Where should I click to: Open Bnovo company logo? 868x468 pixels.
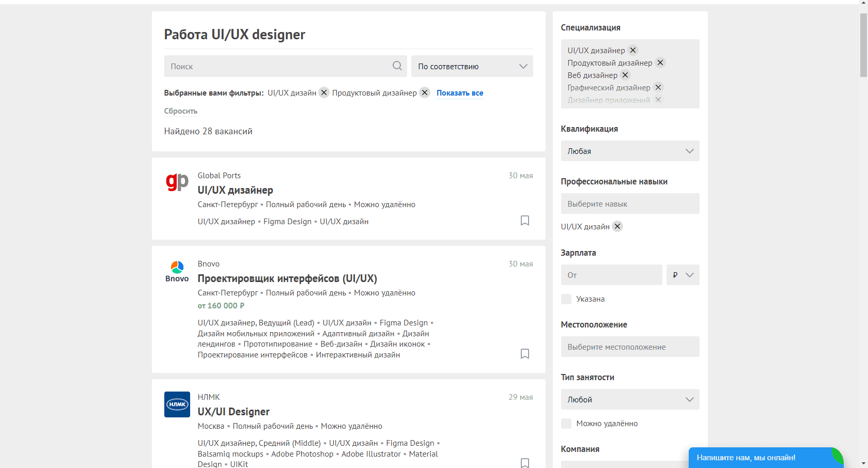coord(177,271)
